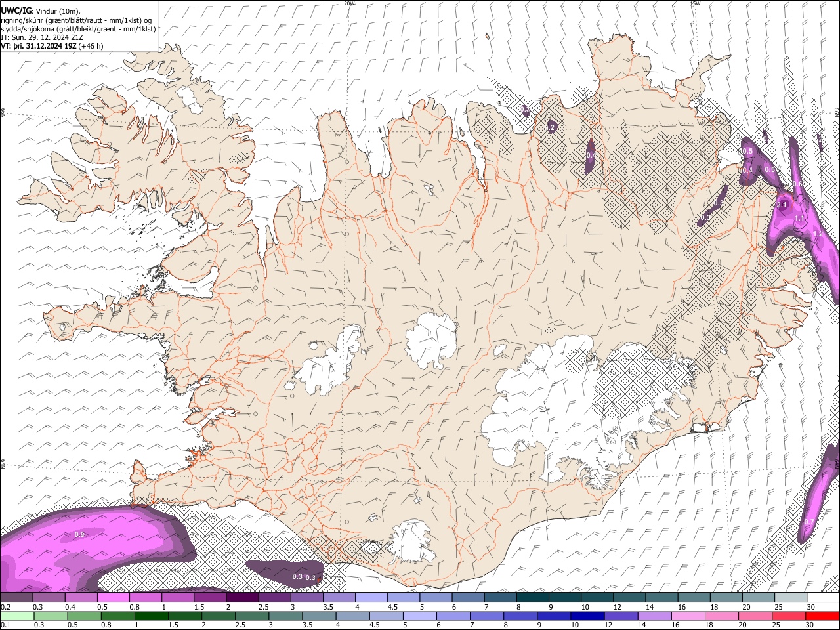Screen dimensions: 840x630
Task: Click upper legend swatch between 25 and 30
Action: tap(791, 598)
